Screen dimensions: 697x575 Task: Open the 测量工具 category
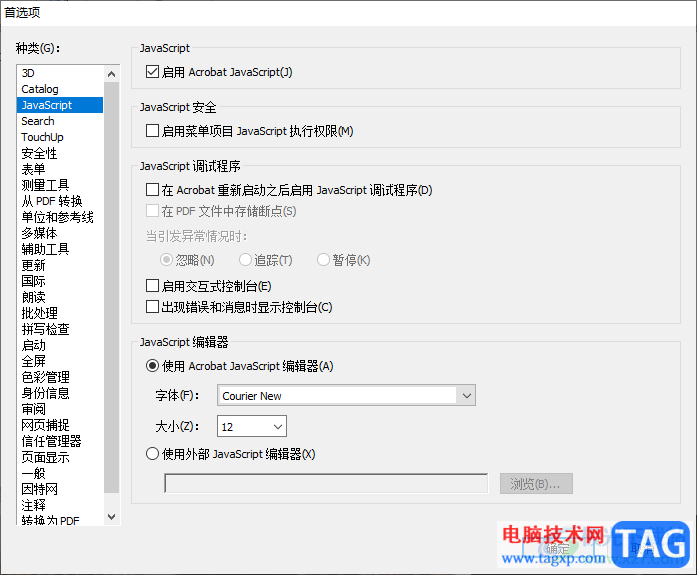60,185
